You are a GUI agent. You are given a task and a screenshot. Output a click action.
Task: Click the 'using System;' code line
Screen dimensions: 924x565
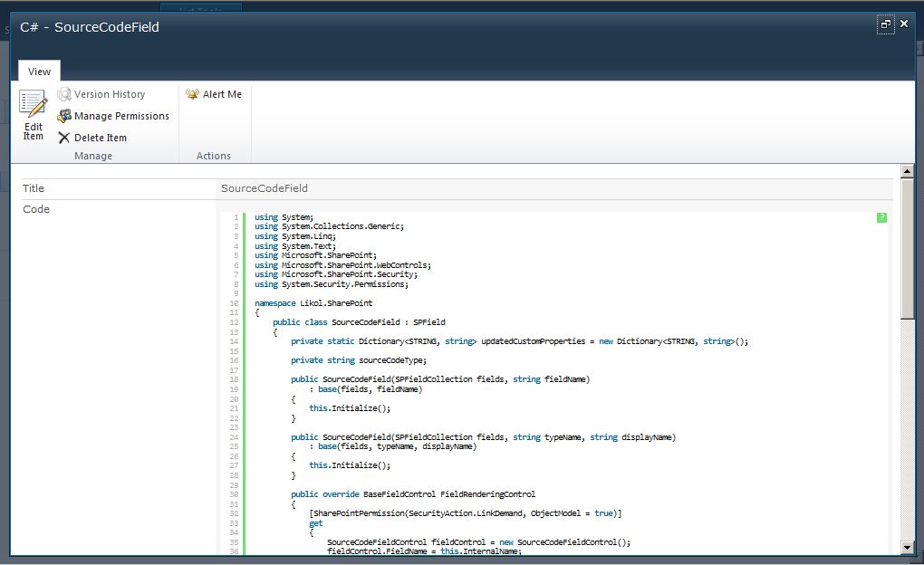click(284, 217)
